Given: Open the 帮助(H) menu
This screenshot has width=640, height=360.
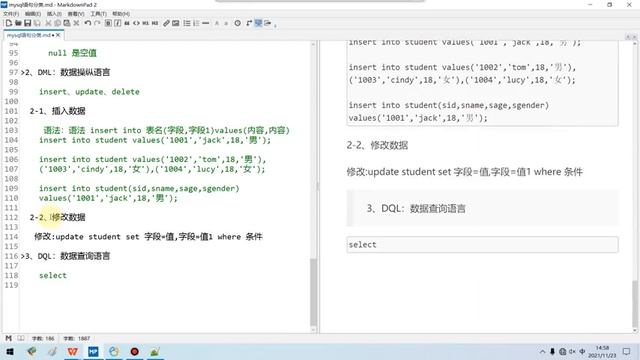Looking at the screenshot, I should coord(121,14).
